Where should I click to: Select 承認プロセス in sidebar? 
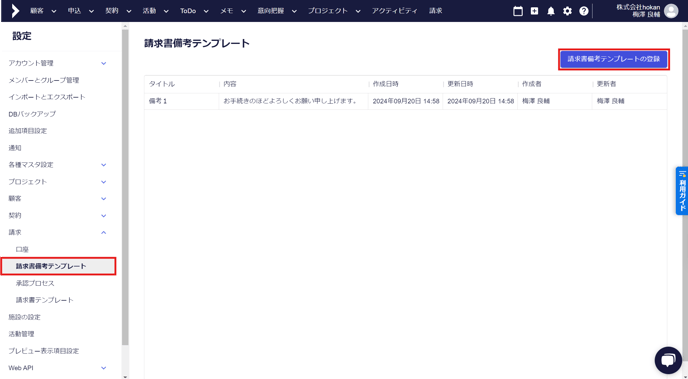(35, 283)
